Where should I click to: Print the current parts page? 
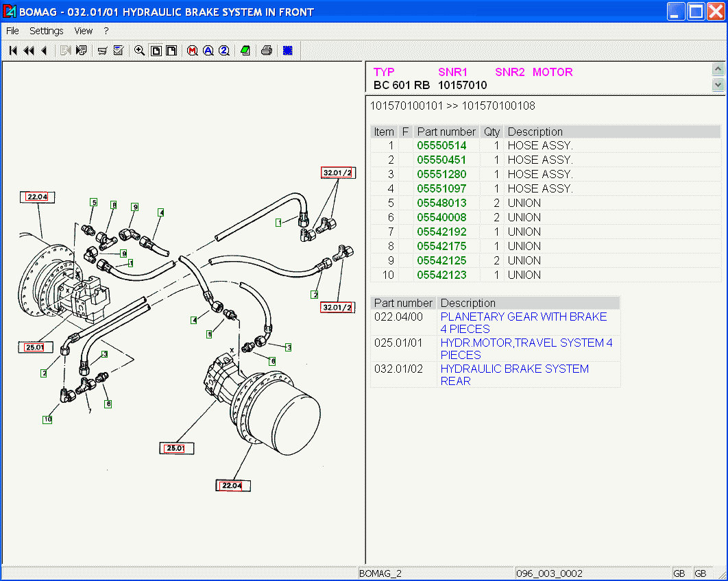pyautogui.click(x=267, y=51)
